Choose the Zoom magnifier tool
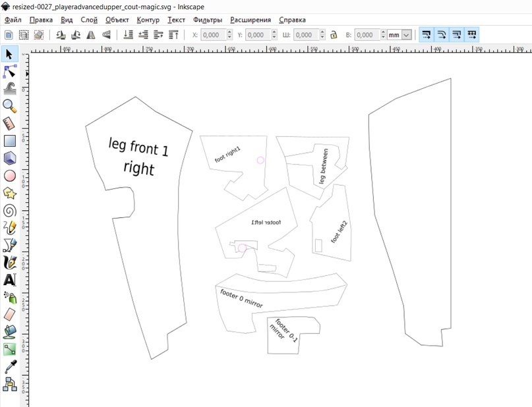The image size is (532, 407). [9, 107]
